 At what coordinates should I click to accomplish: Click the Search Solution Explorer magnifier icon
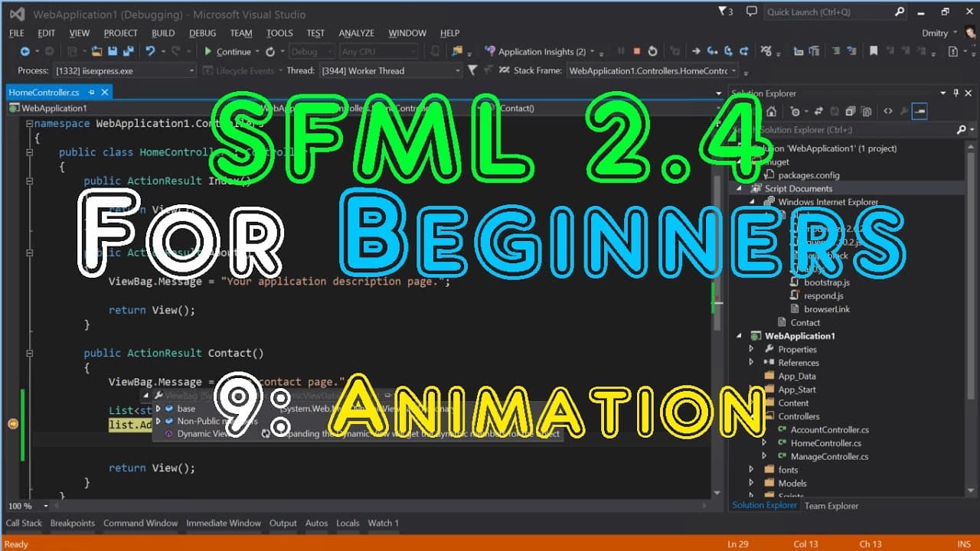pos(961,130)
